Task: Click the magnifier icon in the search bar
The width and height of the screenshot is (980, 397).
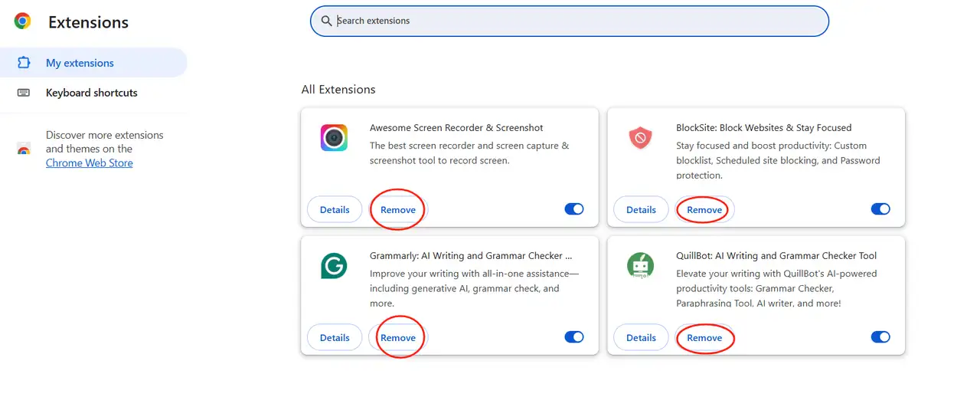Action: pos(327,21)
